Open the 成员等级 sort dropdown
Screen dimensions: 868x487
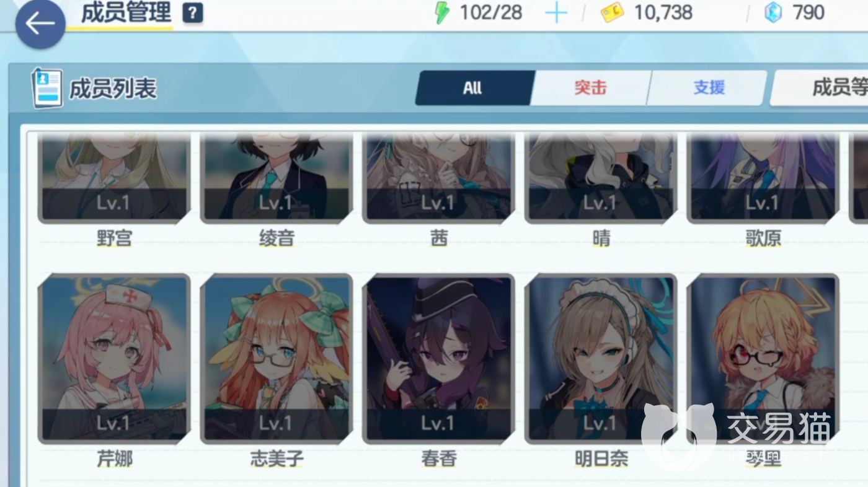(x=820, y=88)
